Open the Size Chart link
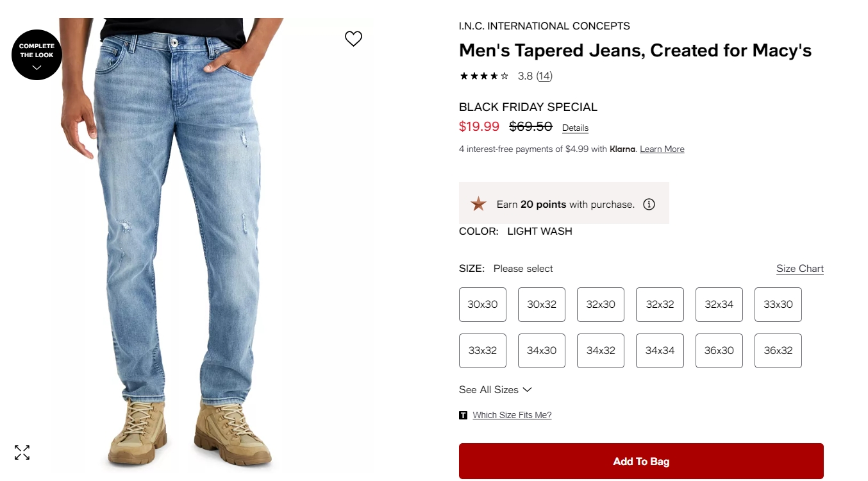The width and height of the screenshot is (868, 481). (800, 269)
